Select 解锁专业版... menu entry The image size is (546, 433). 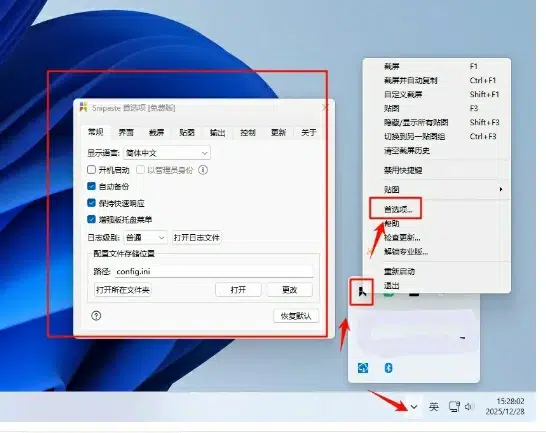(x=437, y=252)
